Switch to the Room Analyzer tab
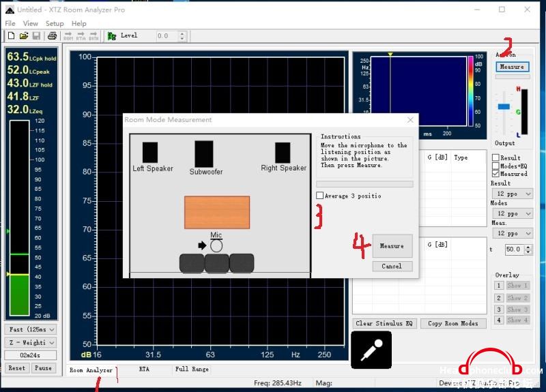The image size is (546, 392). click(x=91, y=370)
